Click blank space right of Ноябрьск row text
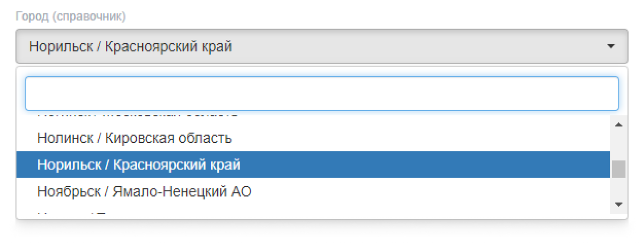Screen dimensions: 644x246 click(x=427, y=191)
